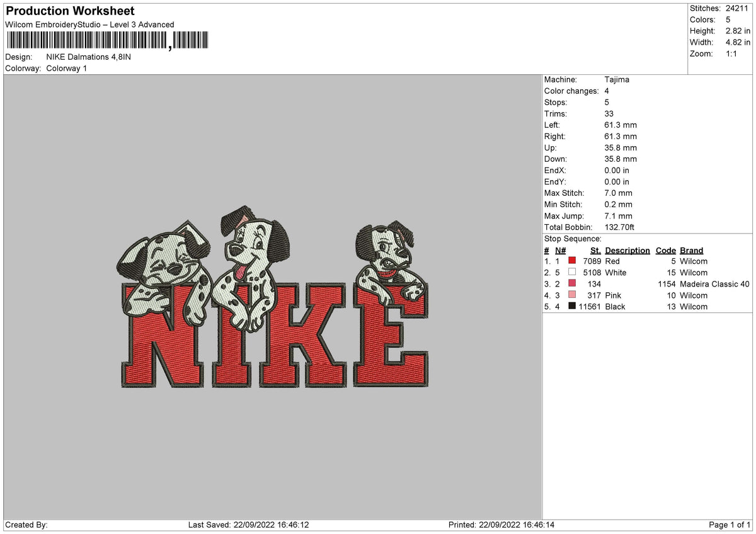
Task: Click the Total Bobbin value 132.70ft
Action: point(619,227)
